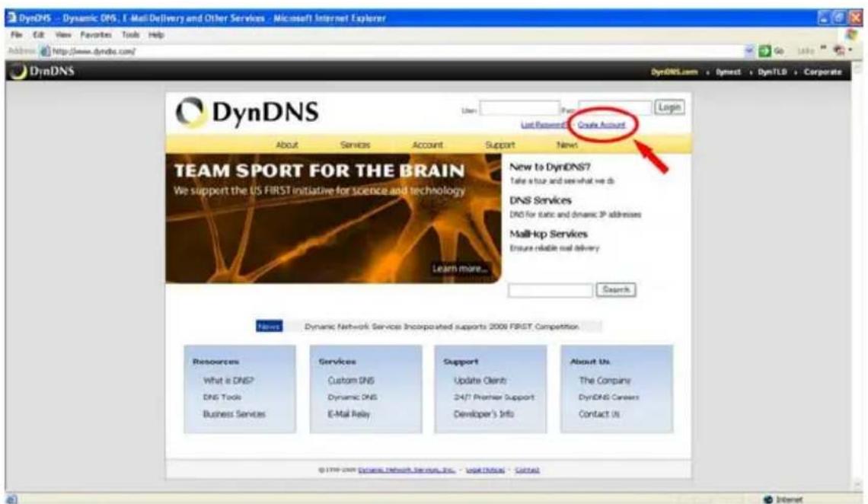
Task: Click Dynamic DNS under Services
Action: pos(352,397)
